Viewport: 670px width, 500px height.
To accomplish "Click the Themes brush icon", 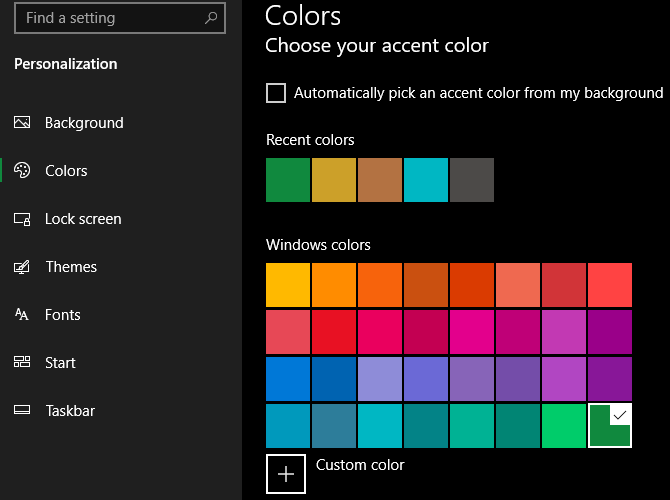I will click(22, 267).
